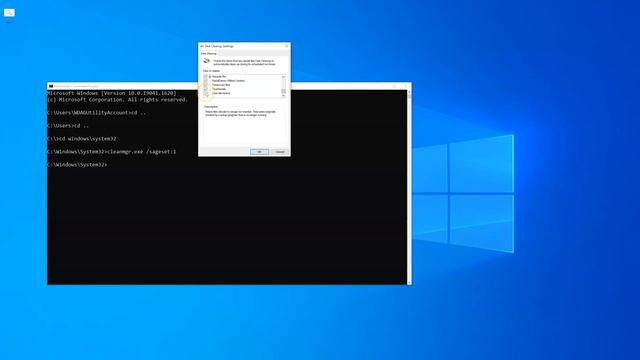Click the small icon beside Recycle Bin entry

point(210,77)
